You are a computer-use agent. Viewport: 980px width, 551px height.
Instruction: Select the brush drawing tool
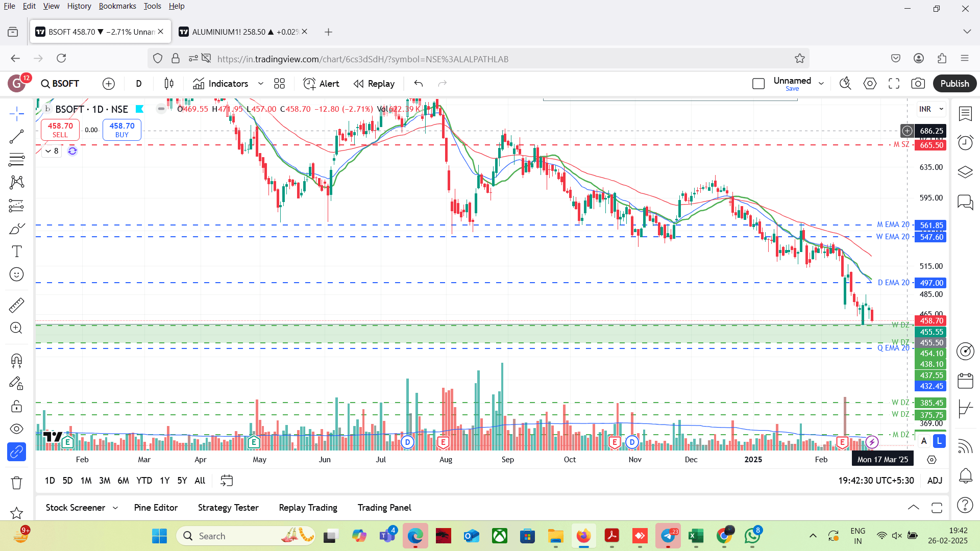click(16, 229)
